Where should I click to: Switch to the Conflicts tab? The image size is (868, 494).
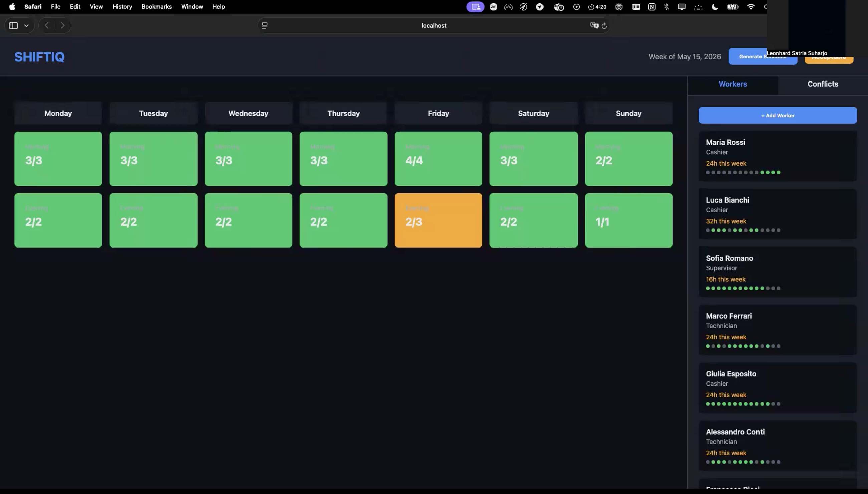(x=823, y=84)
